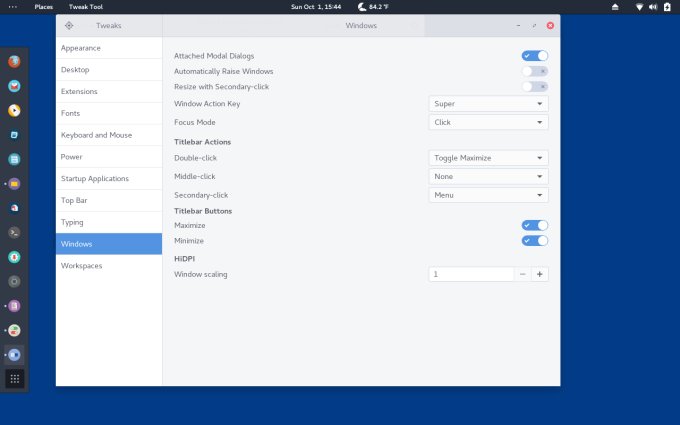Open the eject/removable drive tray icon

point(615,7)
